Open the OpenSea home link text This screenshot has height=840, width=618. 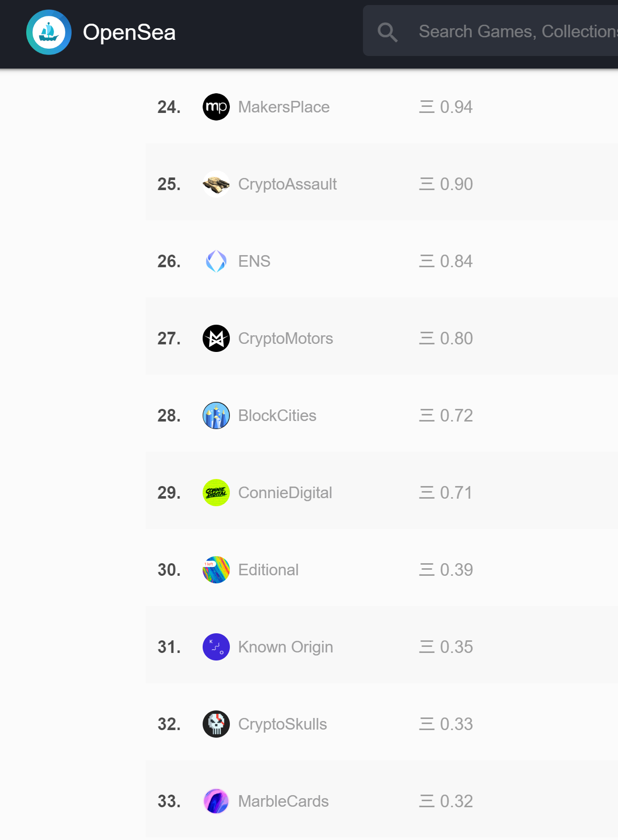129,32
